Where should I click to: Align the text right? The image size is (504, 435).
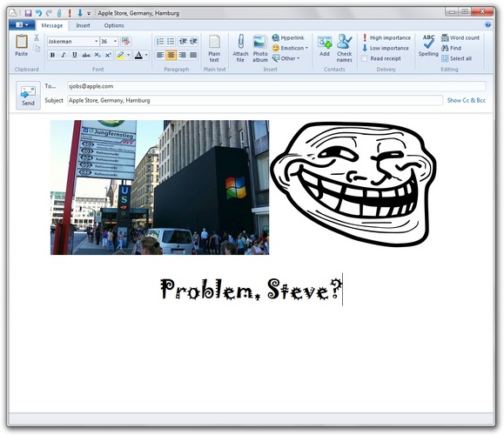tap(183, 56)
